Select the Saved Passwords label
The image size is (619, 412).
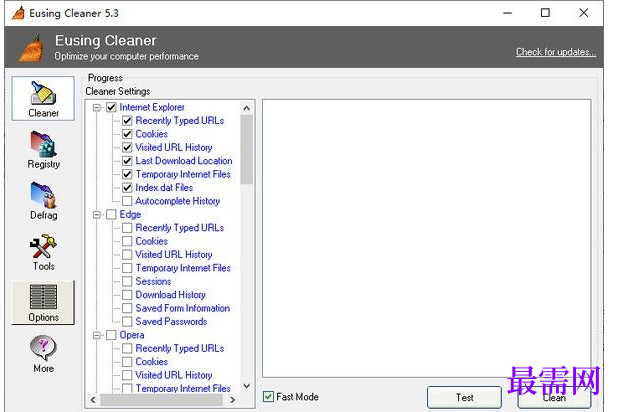(171, 322)
